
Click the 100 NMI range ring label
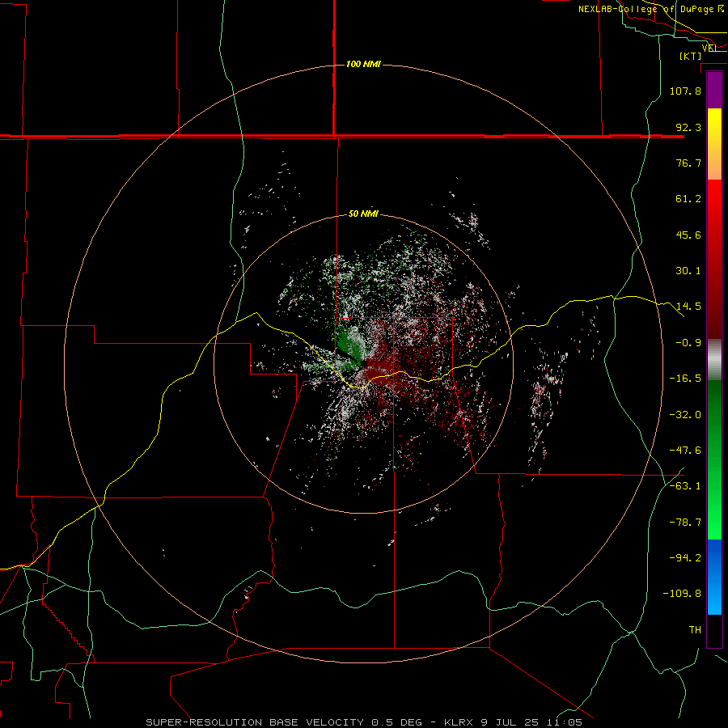(363, 64)
